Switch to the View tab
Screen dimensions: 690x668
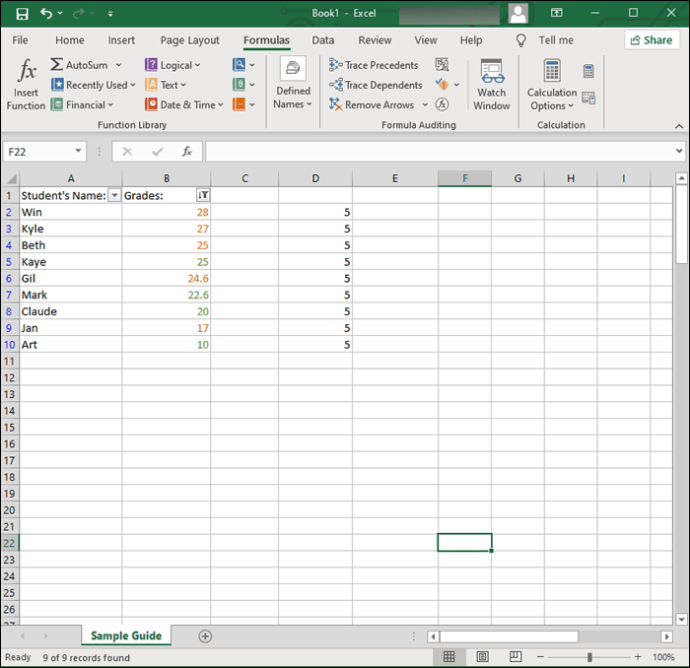click(426, 40)
